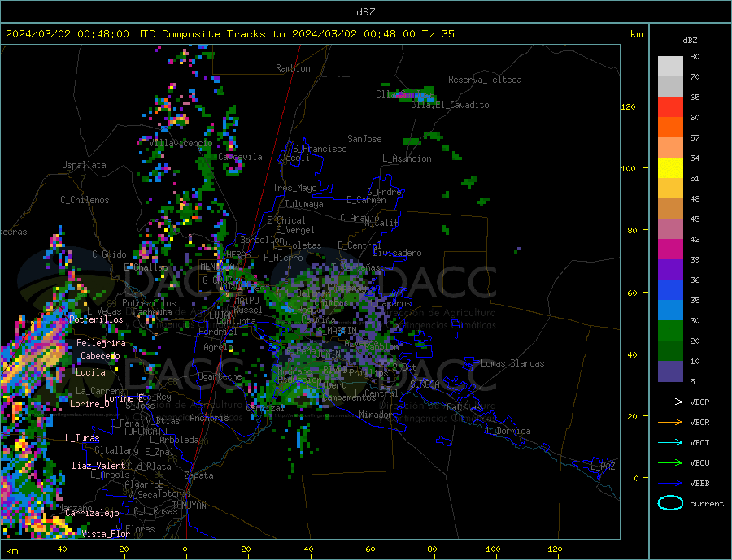Click the Lucila label
732x560 pixels.
[90, 372]
